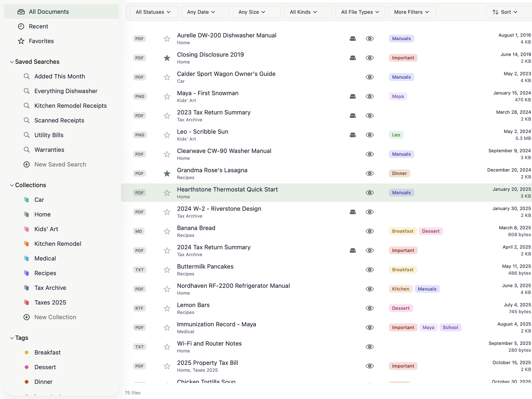Click the Kitchen tag on Nordhaven Refrigerator Manual
This screenshot has width=532, height=399.
pos(400,289)
